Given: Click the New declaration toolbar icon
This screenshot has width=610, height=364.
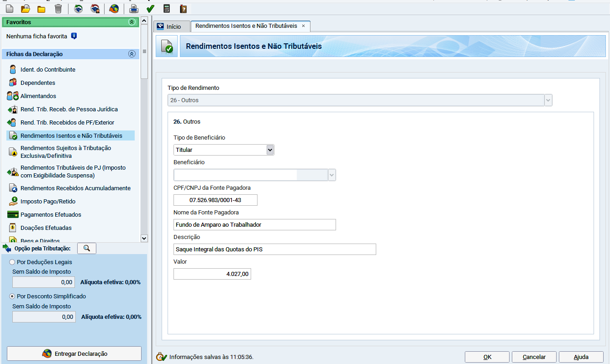Looking at the screenshot, I should coord(9,9).
